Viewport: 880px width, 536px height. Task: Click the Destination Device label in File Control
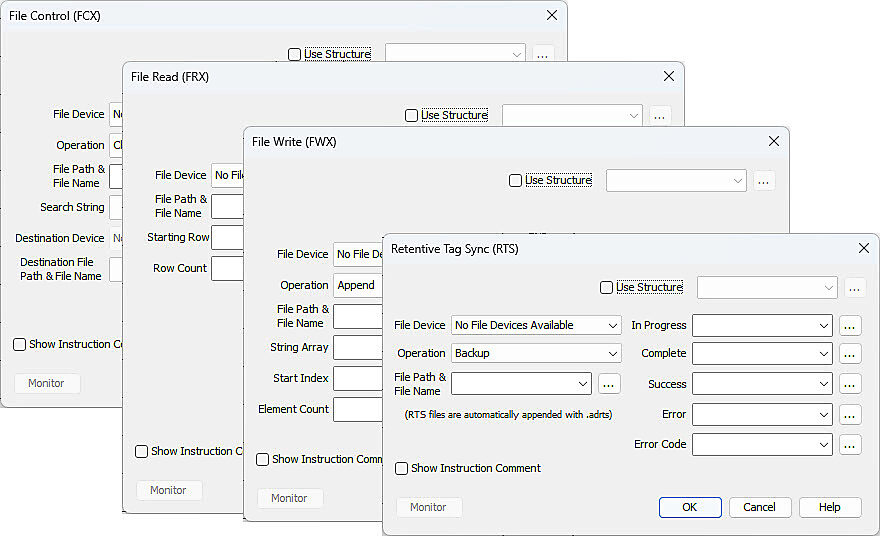tap(59, 239)
